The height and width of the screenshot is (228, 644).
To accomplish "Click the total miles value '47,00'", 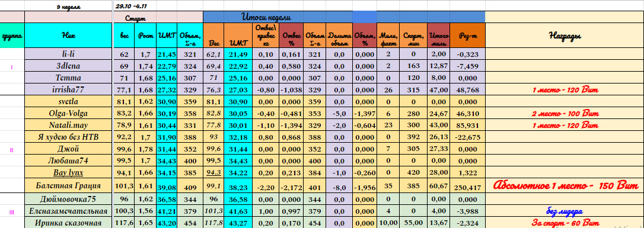I will click(439, 89).
